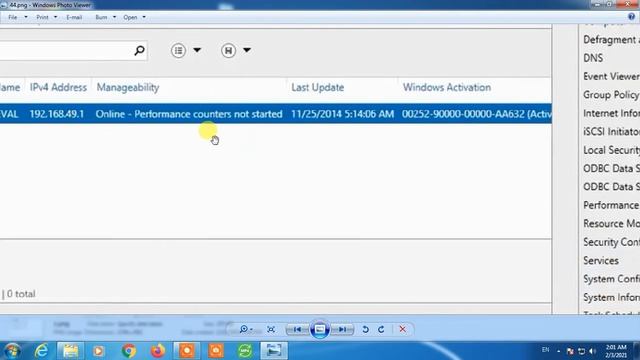Viewport: 640px width, 360px height.
Task: Click the search magnifier icon in the filter box
Action: click(x=139, y=51)
